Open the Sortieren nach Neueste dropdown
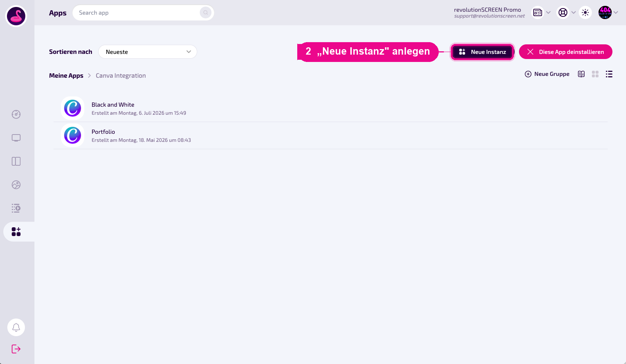Image resolution: width=626 pixels, height=364 pixels. pyautogui.click(x=148, y=52)
